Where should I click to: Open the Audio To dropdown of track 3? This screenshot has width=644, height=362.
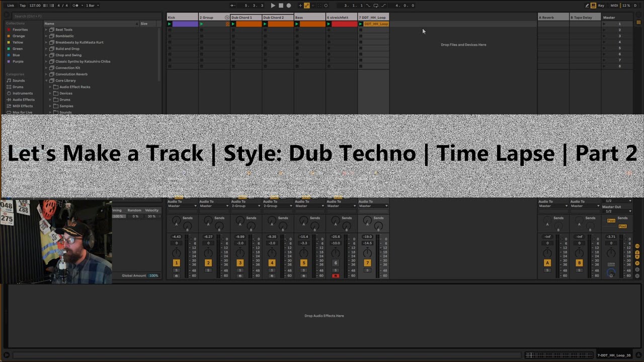[x=246, y=206]
